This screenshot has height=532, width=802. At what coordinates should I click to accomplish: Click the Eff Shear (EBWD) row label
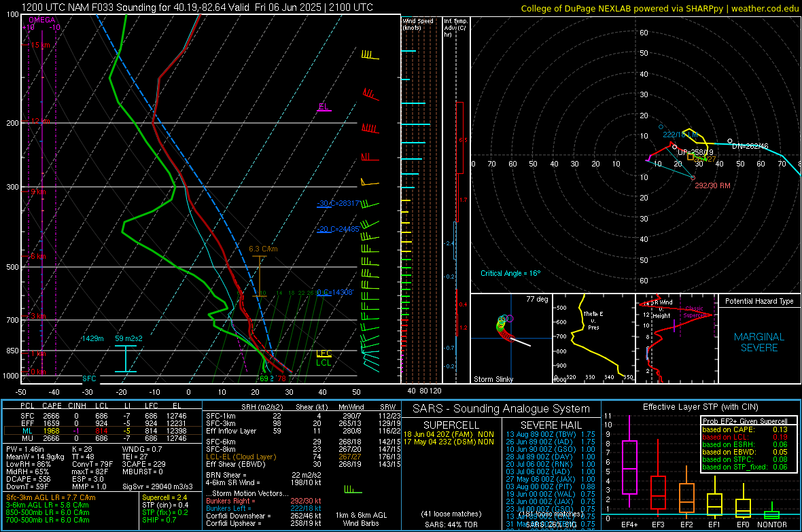coord(236,465)
